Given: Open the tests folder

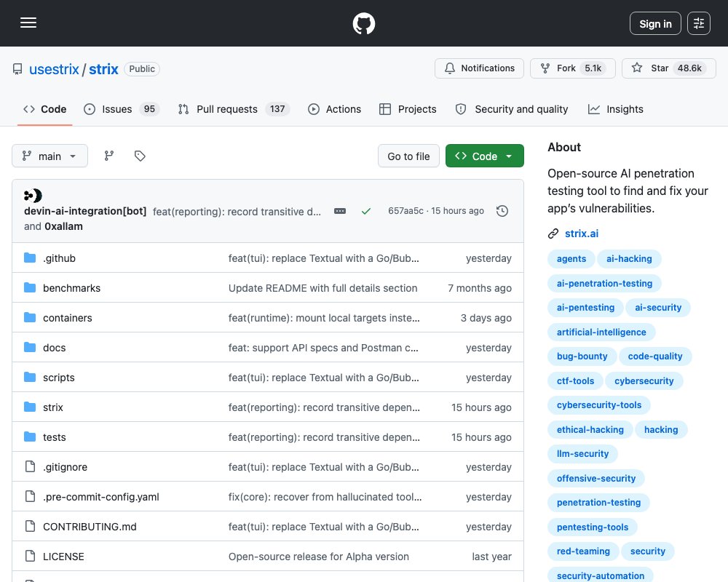Looking at the screenshot, I should point(55,437).
